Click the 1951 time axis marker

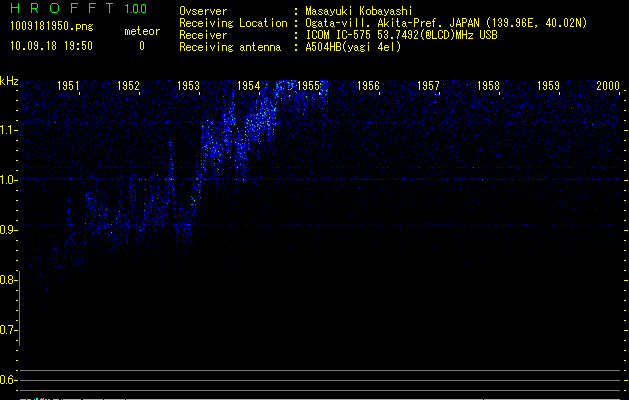point(68,86)
